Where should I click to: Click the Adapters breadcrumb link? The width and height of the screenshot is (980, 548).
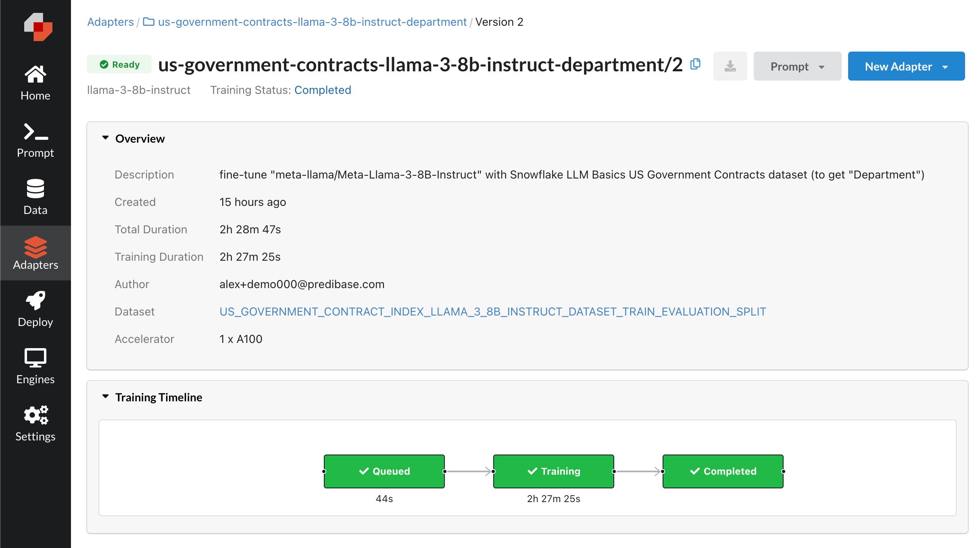pos(111,22)
